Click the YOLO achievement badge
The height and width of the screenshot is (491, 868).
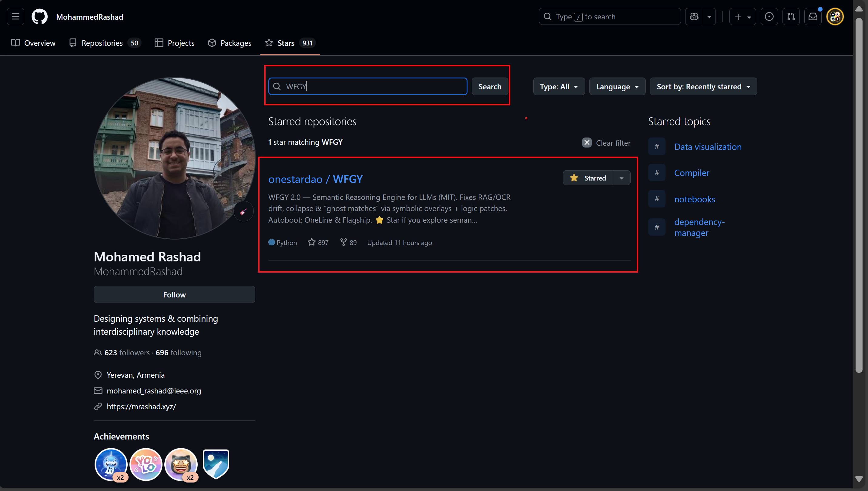tap(146, 464)
